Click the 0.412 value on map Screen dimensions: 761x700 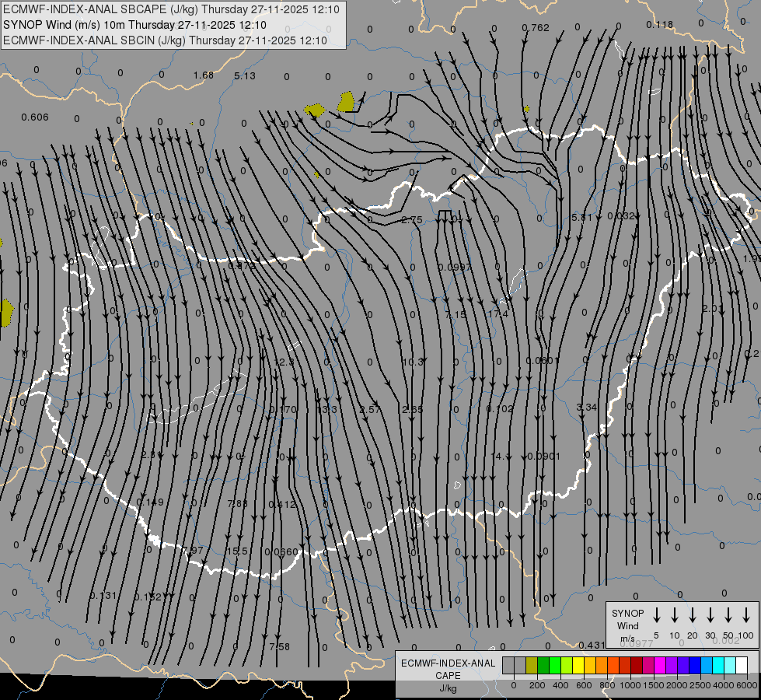tap(282, 504)
